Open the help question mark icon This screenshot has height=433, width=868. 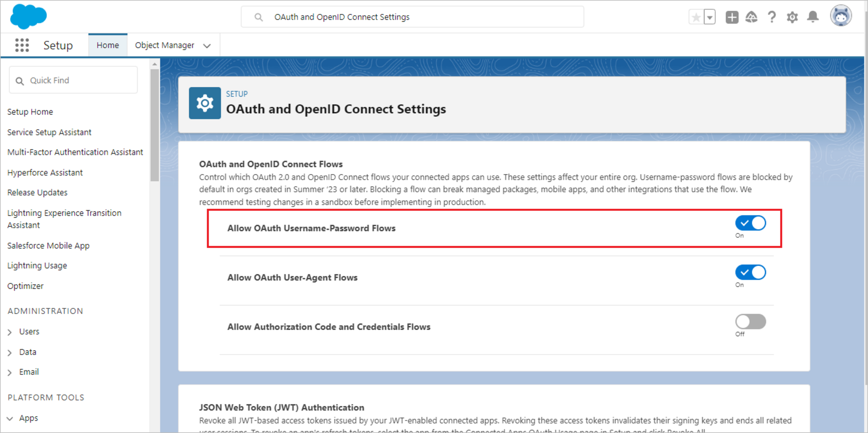click(772, 17)
